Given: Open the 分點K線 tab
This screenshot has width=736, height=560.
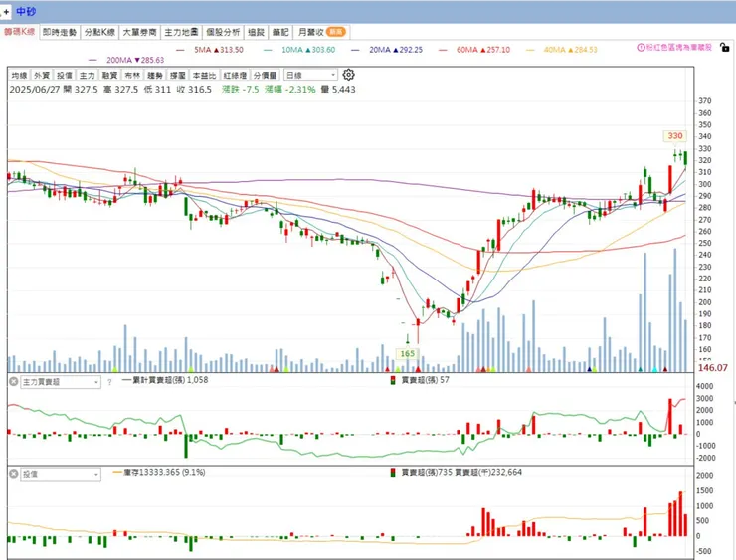Looking at the screenshot, I should pyautogui.click(x=99, y=32).
